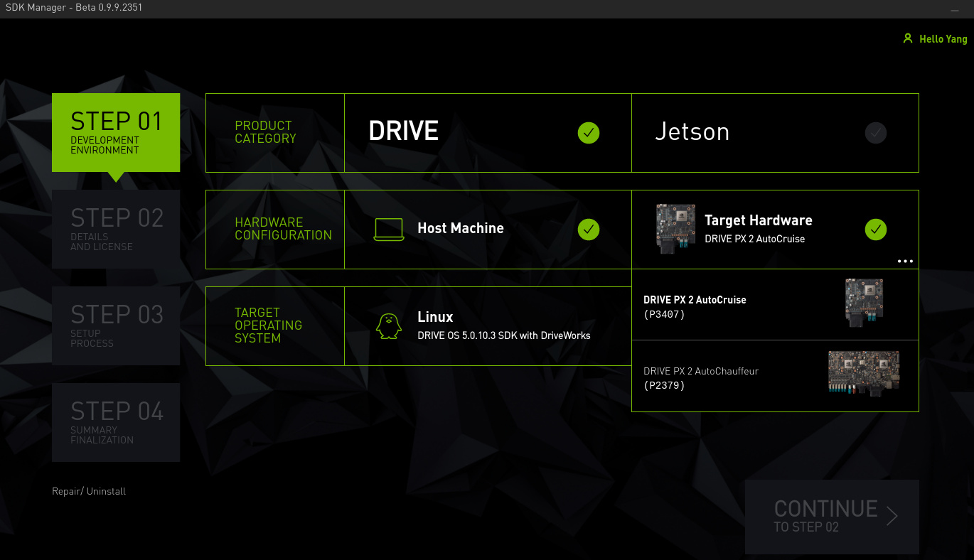The height and width of the screenshot is (560, 974).
Task: Go to Step 04 Summary Finalization
Action: 116,422
